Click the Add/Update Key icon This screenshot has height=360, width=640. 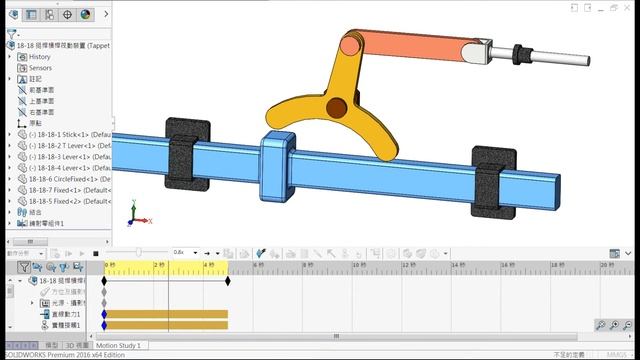(x=275, y=253)
